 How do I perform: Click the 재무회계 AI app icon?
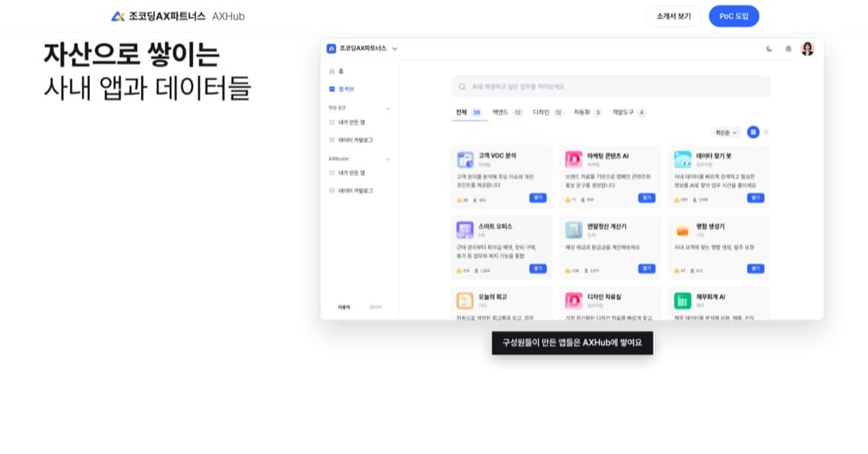coord(683,301)
